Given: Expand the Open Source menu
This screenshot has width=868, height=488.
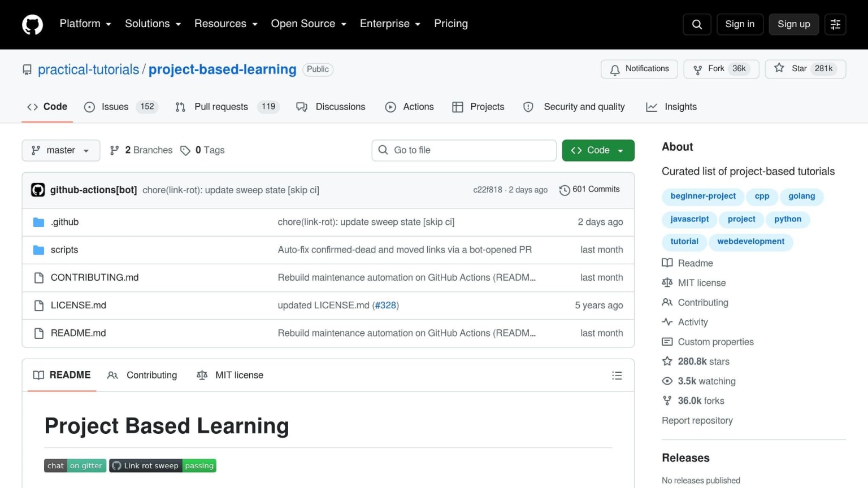Looking at the screenshot, I should [309, 24].
